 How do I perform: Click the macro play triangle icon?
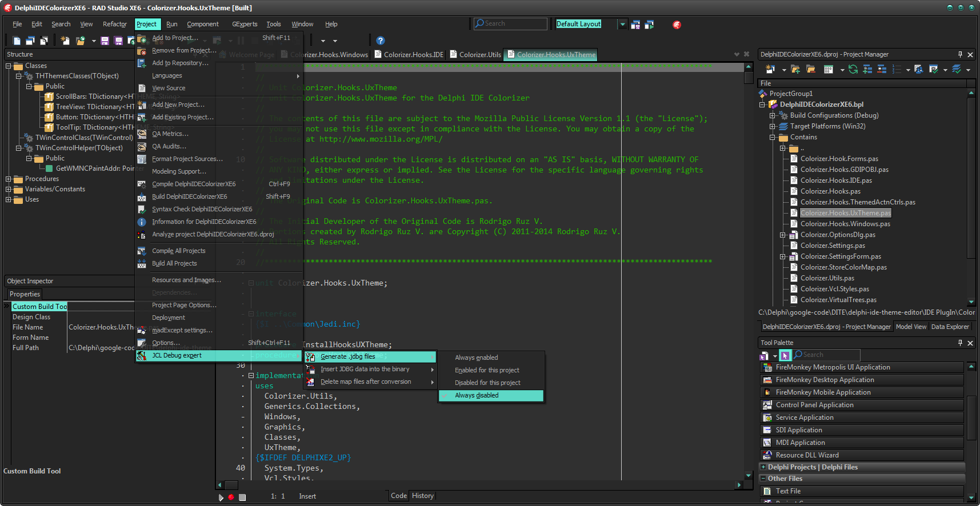click(x=221, y=497)
